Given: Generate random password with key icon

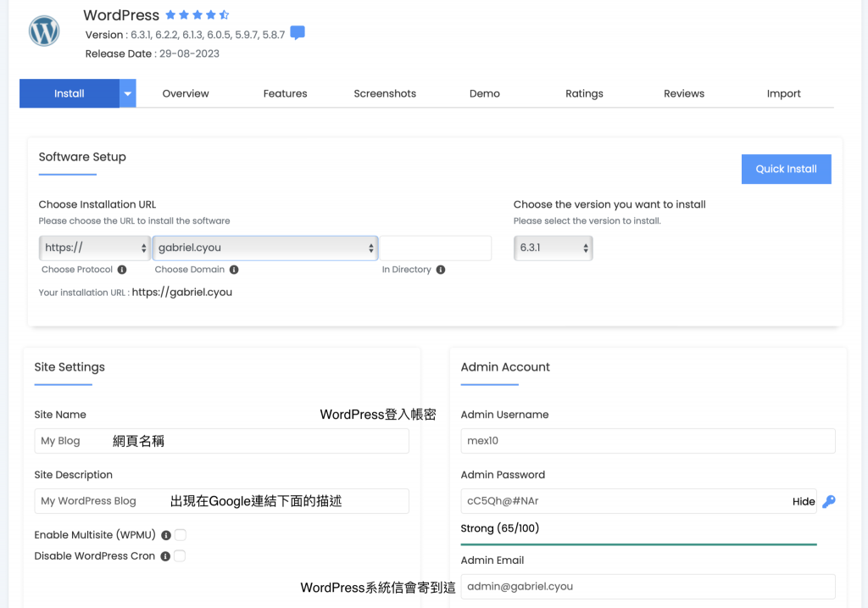Looking at the screenshot, I should tap(829, 502).
